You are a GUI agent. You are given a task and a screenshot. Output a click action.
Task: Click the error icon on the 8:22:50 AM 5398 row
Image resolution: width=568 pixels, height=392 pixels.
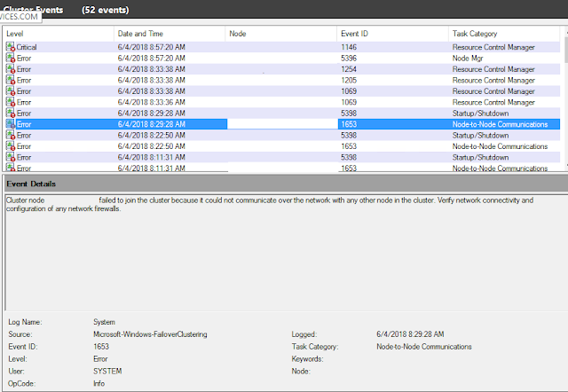pos(11,135)
